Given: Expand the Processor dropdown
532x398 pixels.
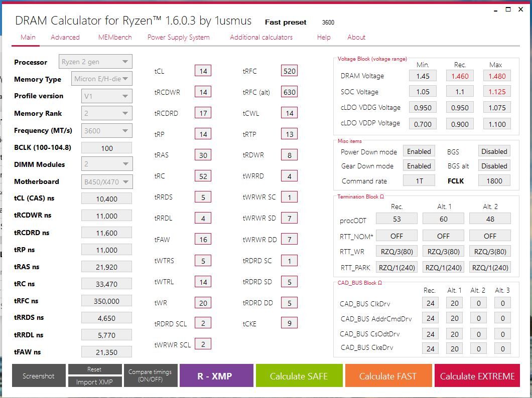Looking at the screenshot, I should [95, 62].
